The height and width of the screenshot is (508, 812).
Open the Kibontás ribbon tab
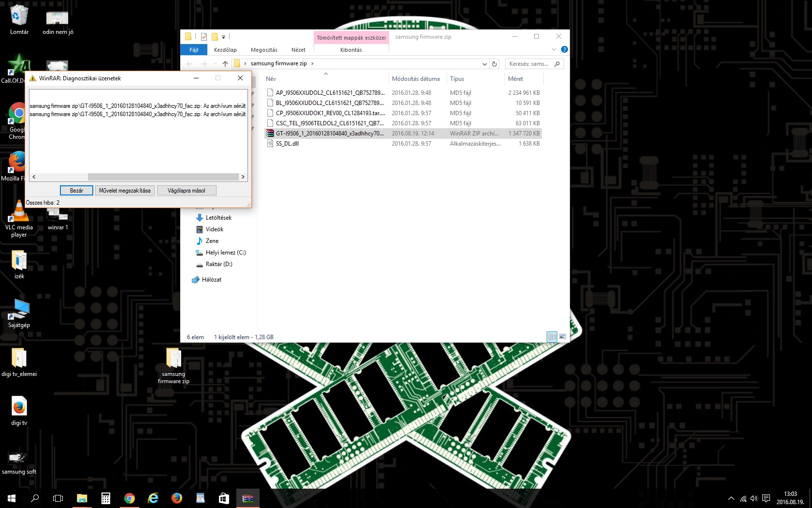(x=351, y=50)
